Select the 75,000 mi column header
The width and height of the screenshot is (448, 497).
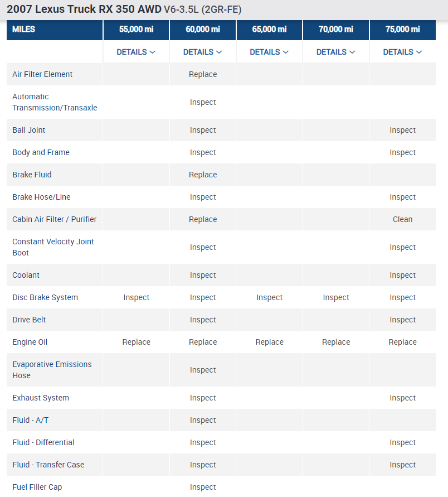[x=402, y=29]
